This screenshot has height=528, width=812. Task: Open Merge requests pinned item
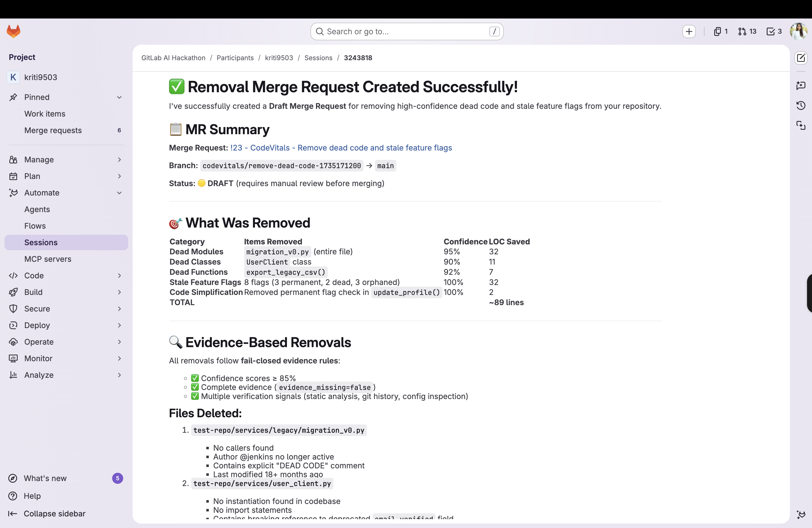point(53,130)
